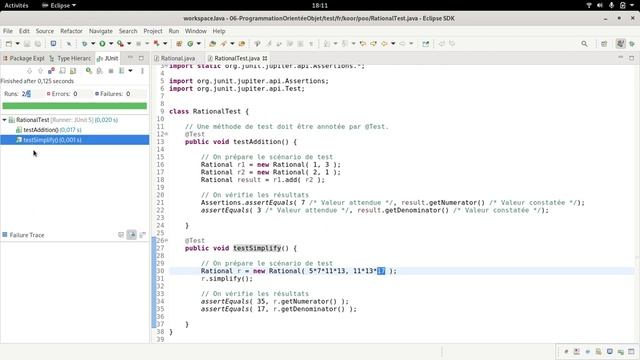Click the External Tools icon

click(x=156, y=44)
